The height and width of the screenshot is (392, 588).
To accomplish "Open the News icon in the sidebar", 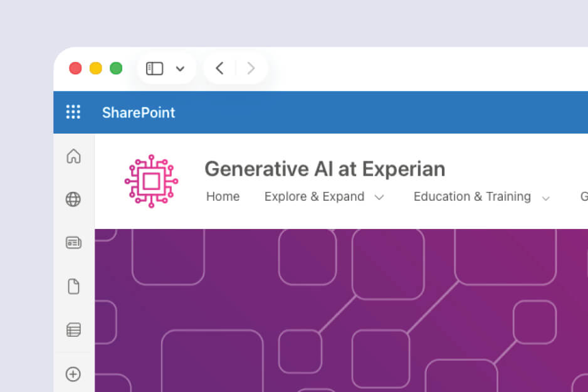I will tap(73, 243).
